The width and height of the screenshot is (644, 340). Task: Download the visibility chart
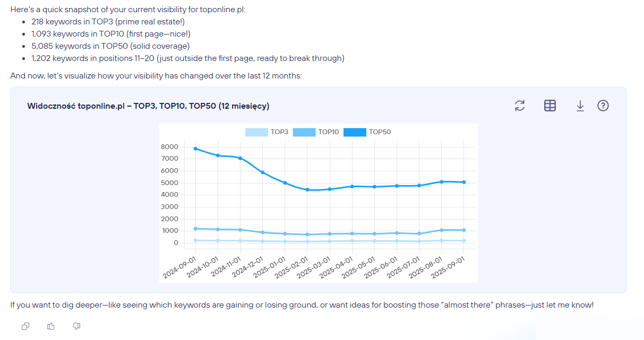[580, 106]
